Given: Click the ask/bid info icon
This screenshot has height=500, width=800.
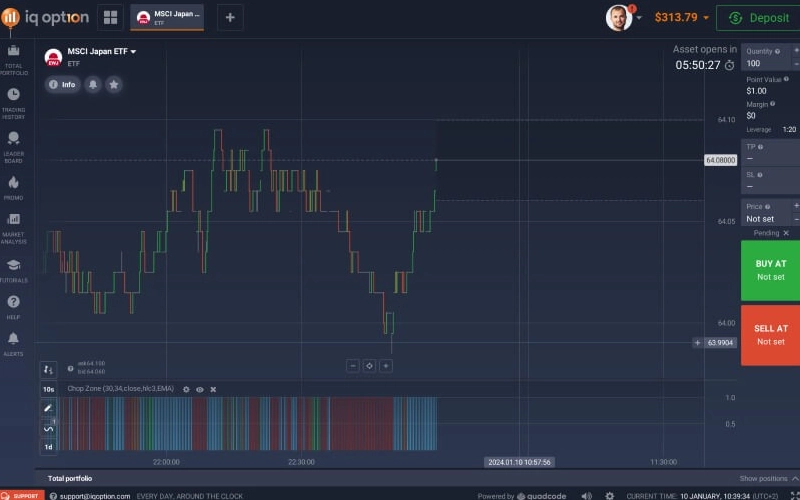Looking at the screenshot, I should tap(70, 368).
